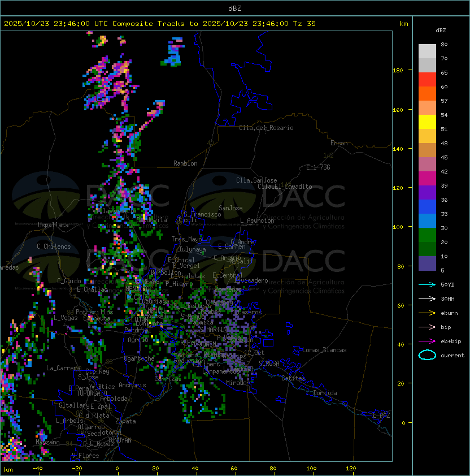Click the 'E_1-736' map label
Screen dimensions: 470x476
(x=318, y=167)
